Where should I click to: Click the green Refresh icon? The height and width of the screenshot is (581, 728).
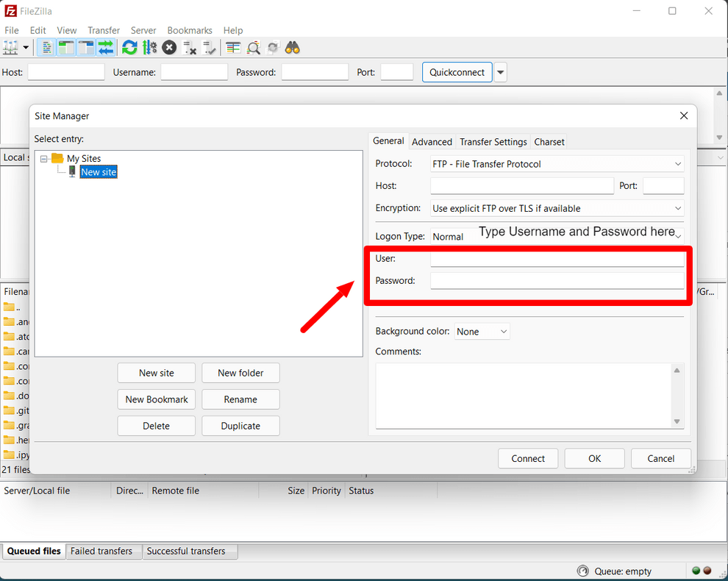coord(129,47)
